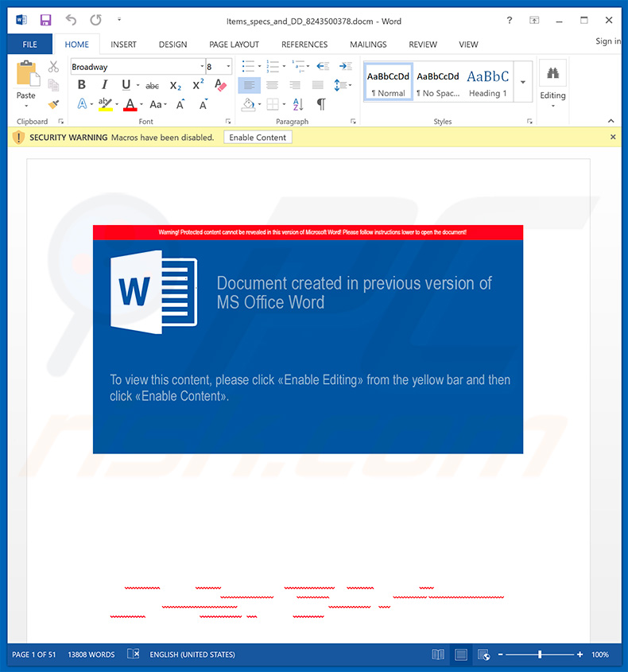Toggle Strikethrough formatting
This screenshot has width=628, height=672.
point(153,85)
